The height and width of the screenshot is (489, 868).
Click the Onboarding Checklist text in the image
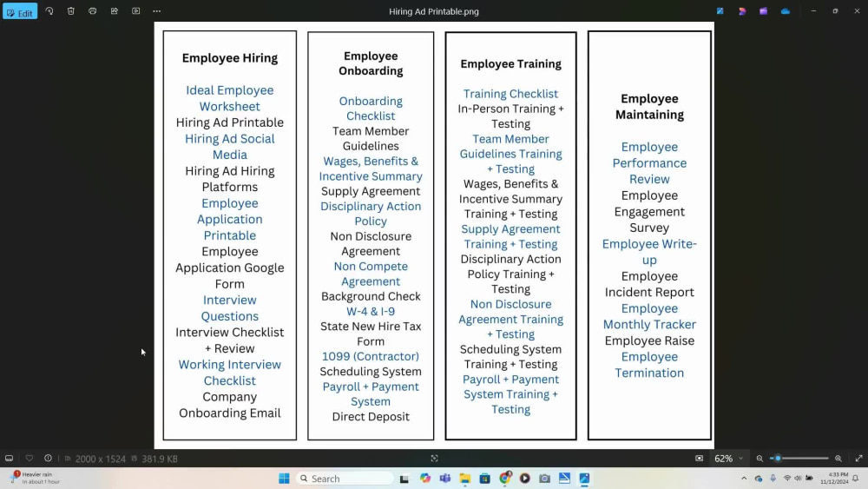click(x=371, y=109)
